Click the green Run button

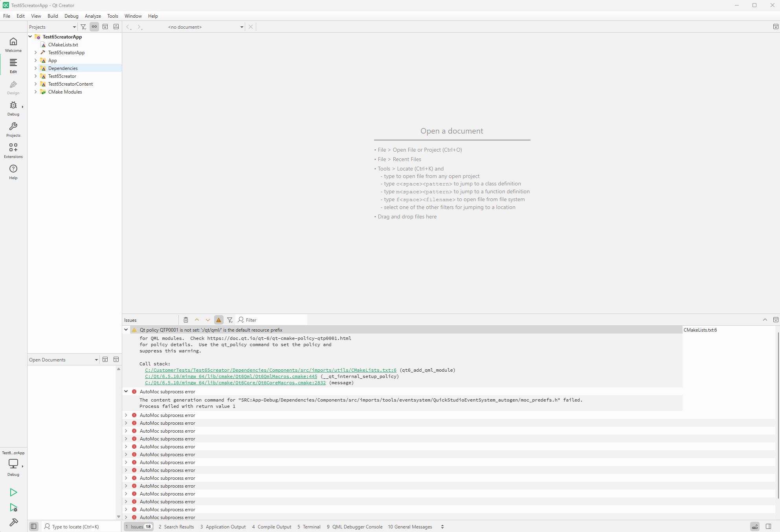click(x=13, y=492)
